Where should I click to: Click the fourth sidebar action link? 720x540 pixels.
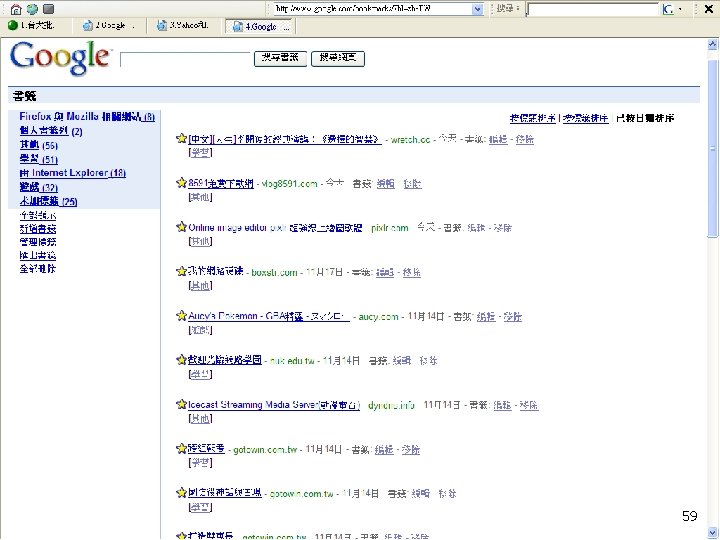[x=38, y=255]
